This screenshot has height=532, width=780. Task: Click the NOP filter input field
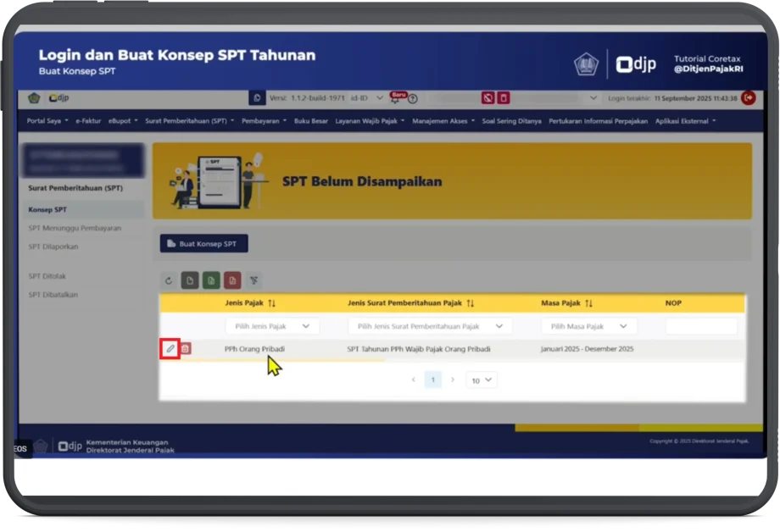tap(700, 326)
